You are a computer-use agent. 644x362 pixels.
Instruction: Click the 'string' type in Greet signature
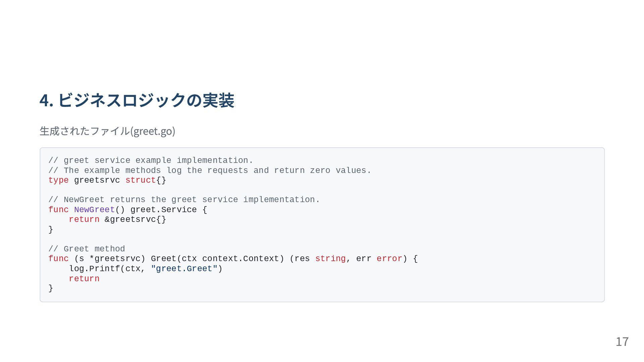[330, 259]
